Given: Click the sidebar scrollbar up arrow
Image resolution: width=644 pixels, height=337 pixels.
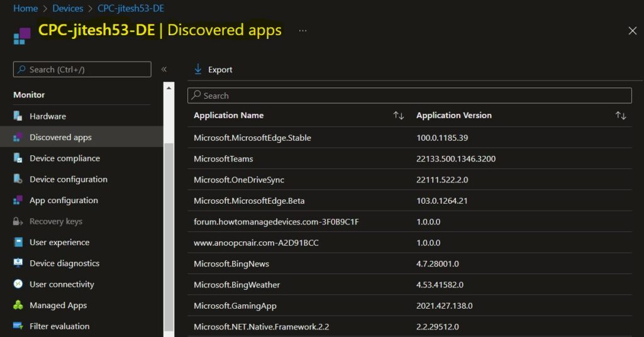Looking at the screenshot, I should point(169,88).
